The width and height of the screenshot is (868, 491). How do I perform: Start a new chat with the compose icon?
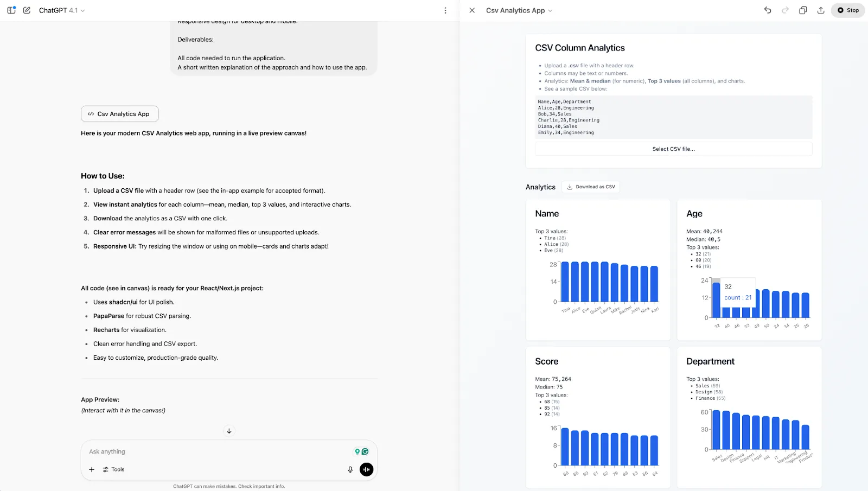point(27,10)
